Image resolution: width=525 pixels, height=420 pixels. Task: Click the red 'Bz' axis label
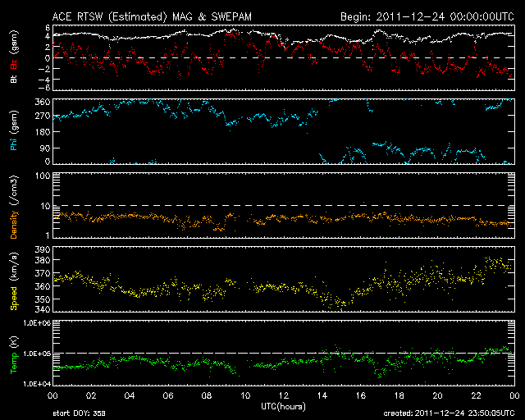pyautogui.click(x=14, y=63)
